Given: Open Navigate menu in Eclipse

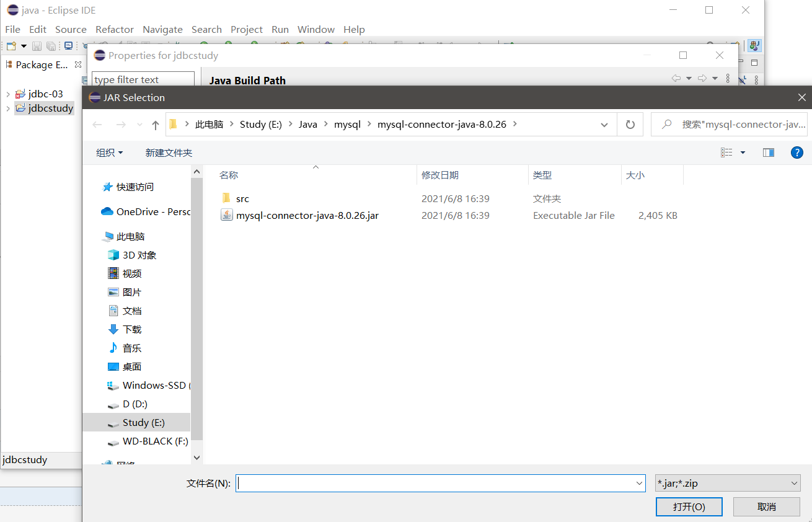Looking at the screenshot, I should (x=162, y=29).
